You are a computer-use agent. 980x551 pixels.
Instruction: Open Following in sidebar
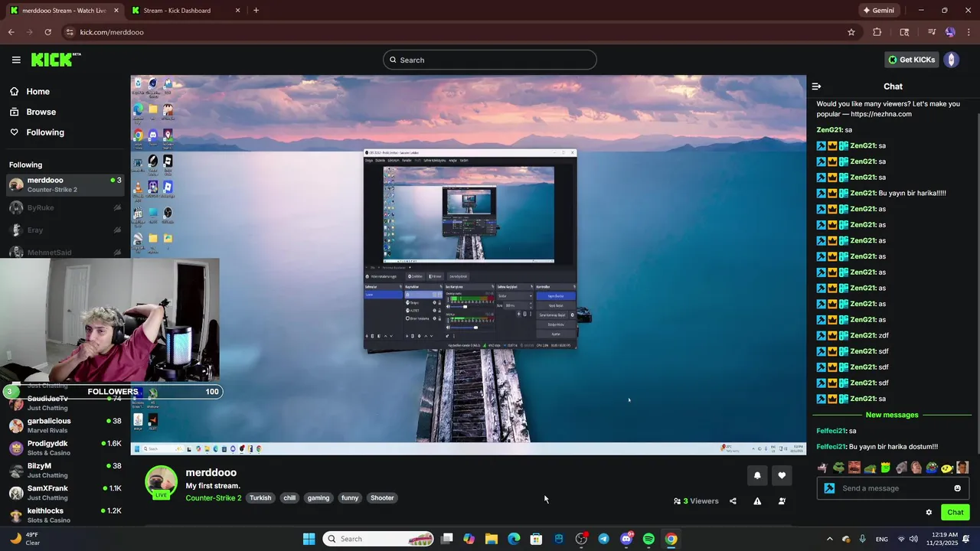tap(37, 132)
